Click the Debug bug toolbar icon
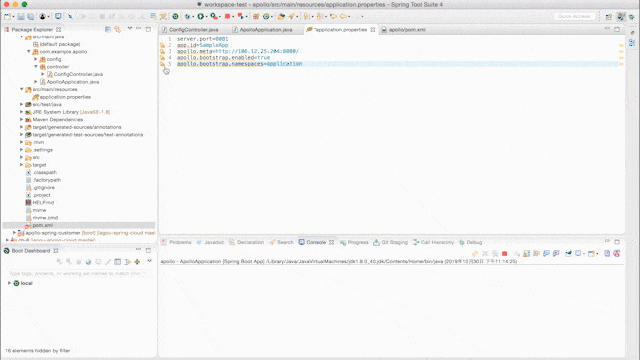Image resolution: width=640 pixels, height=360 pixels. pos(187,16)
